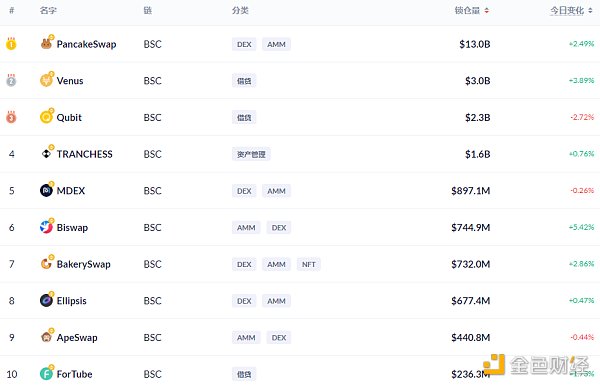Select the NFT tag on BakerySwap row

click(x=308, y=264)
